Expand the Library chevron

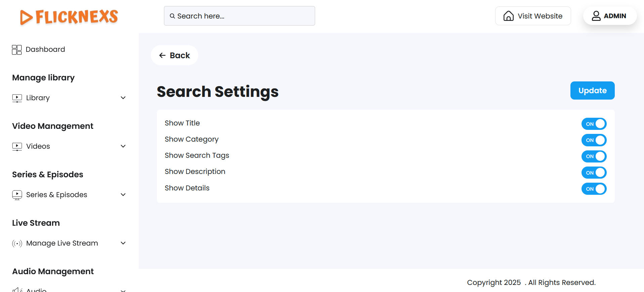[x=123, y=98]
